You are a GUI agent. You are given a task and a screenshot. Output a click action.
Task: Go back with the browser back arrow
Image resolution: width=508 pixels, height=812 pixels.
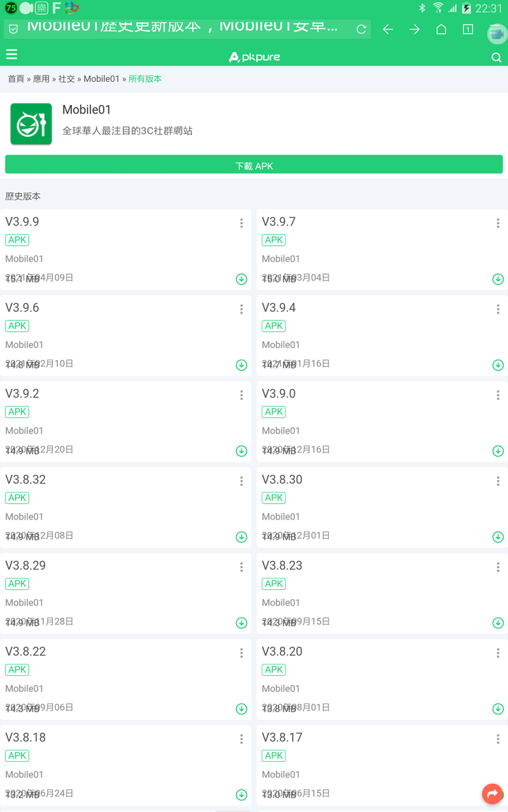(x=388, y=30)
